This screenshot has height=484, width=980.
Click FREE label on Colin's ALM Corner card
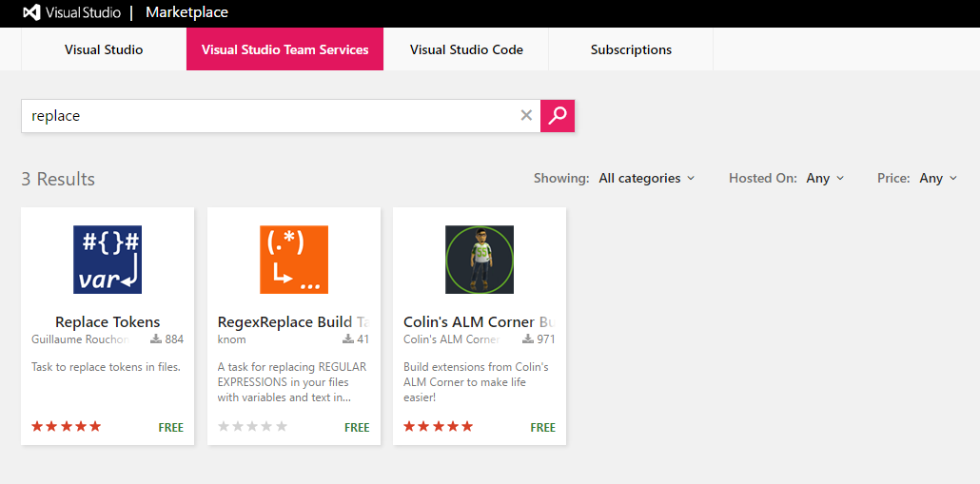[x=542, y=428]
